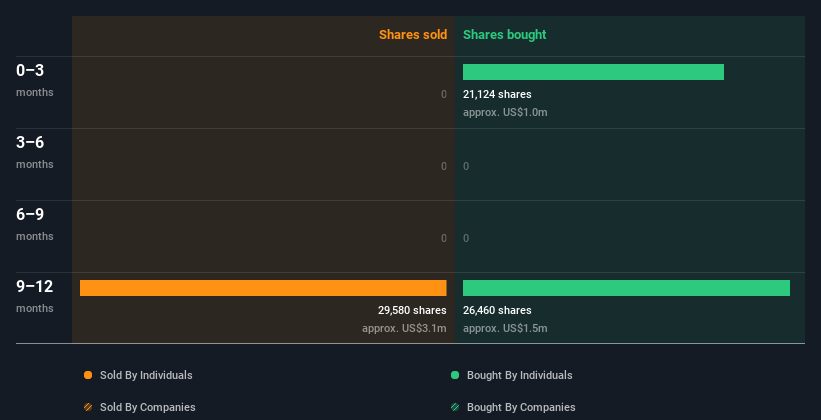
Task: Click the striped Bought By Companies legend icon
Action: [455, 407]
